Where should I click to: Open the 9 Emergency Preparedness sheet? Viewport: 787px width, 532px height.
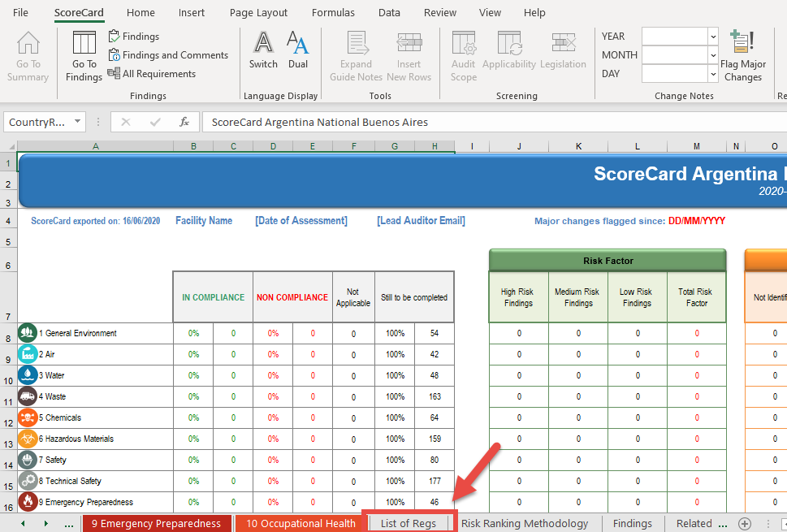(156, 523)
